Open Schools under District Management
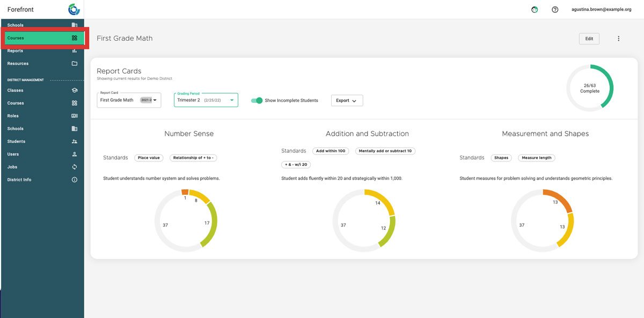Image resolution: width=644 pixels, height=318 pixels. pyautogui.click(x=42, y=129)
